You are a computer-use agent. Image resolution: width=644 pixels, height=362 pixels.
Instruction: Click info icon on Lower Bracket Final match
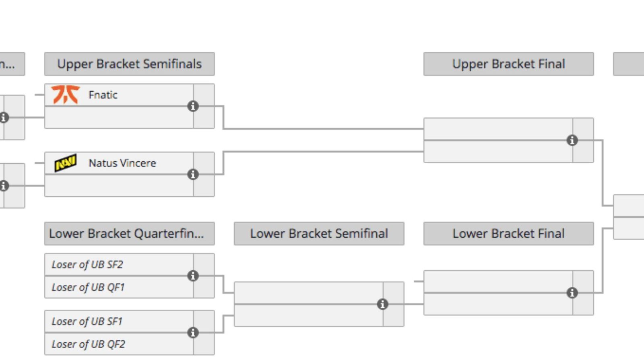point(572,293)
